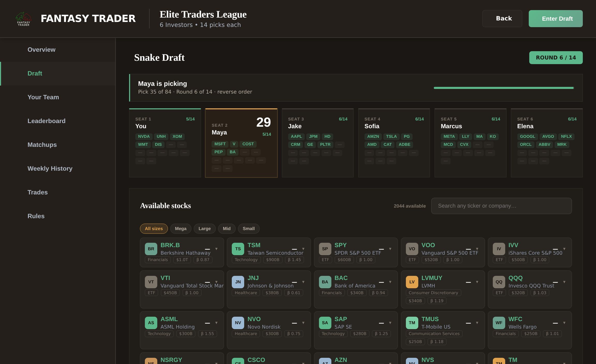The width and height of the screenshot is (596, 364).
Task: Select the All sizes filter chip
Action: (154, 229)
